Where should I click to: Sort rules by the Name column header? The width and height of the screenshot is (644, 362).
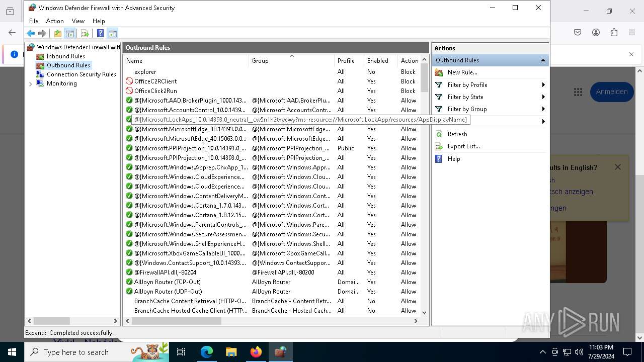186,61
